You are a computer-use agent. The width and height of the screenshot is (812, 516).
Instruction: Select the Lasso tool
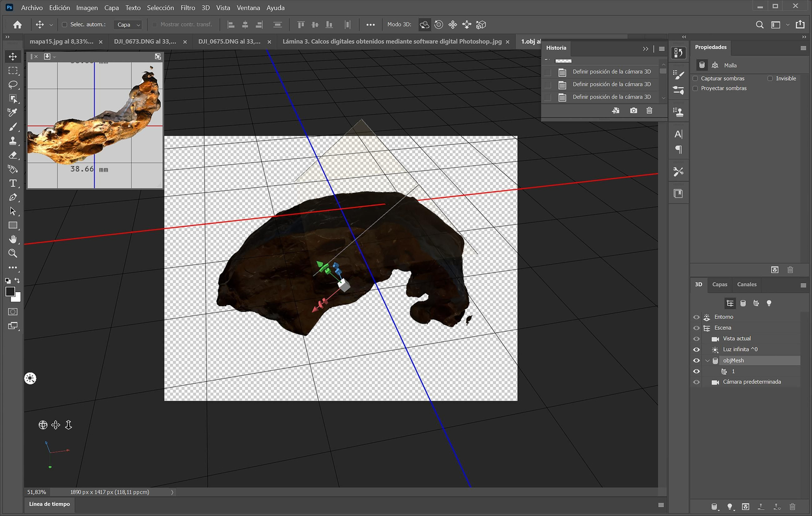point(13,84)
